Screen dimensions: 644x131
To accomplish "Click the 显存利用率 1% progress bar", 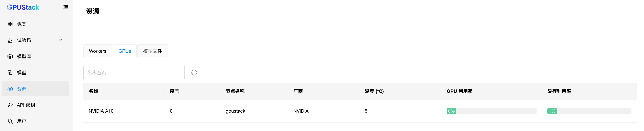I will tap(589, 111).
